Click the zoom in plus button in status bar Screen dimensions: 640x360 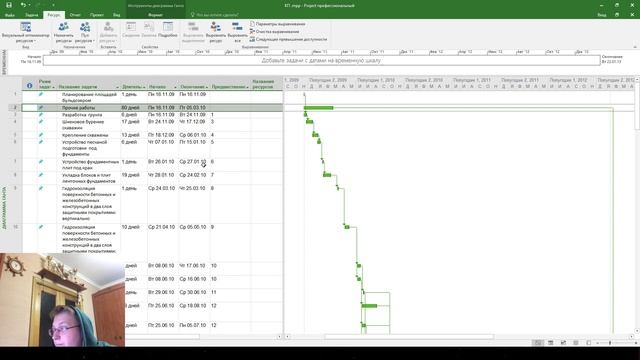[635, 343]
